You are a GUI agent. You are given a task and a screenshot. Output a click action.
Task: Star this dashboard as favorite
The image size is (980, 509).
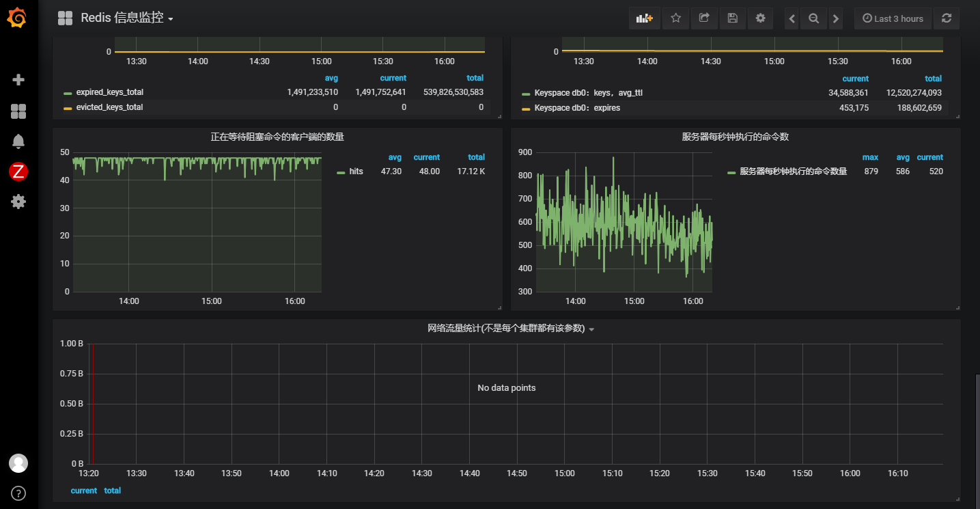[x=675, y=18]
